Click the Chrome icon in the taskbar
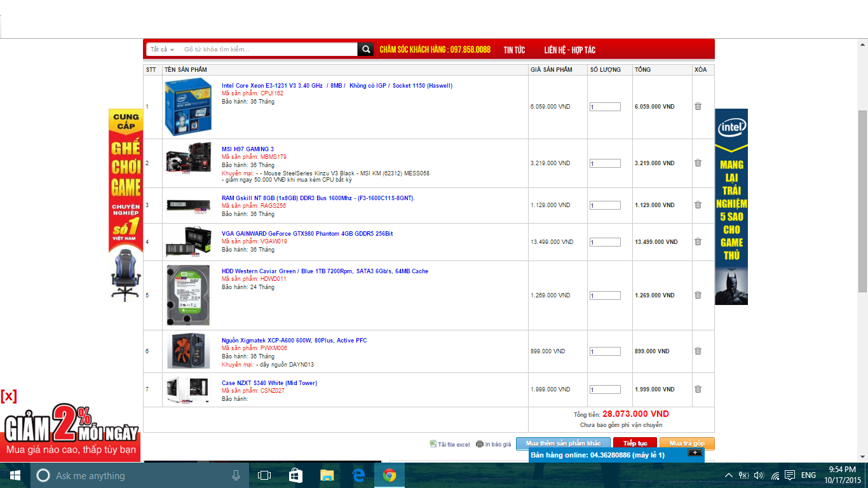This screenshot has height=488, width=868. click(390, 475)
